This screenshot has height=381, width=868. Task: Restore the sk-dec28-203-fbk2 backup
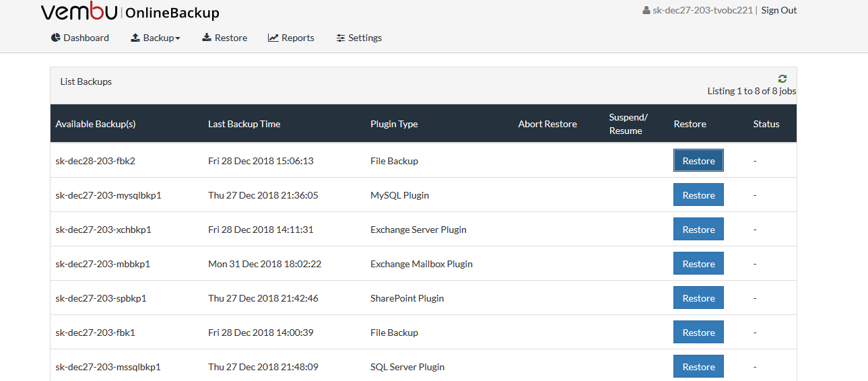pos(698,161)
